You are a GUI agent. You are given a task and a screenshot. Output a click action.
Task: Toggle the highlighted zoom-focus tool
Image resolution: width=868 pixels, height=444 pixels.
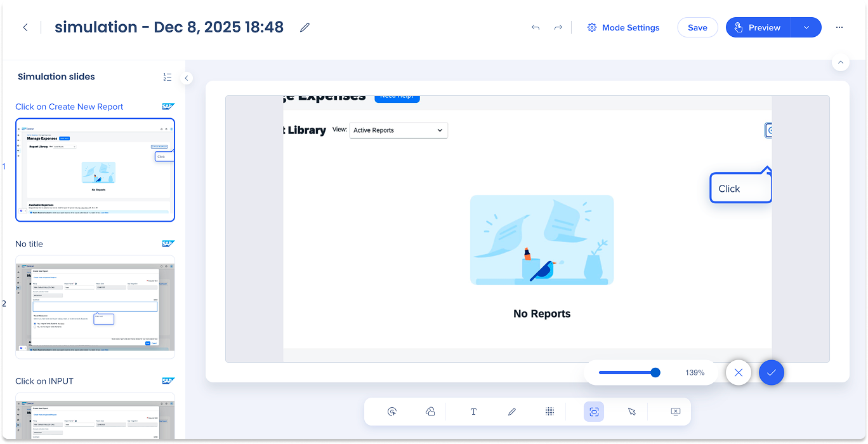pyautogui.click(x=594, y=412)
